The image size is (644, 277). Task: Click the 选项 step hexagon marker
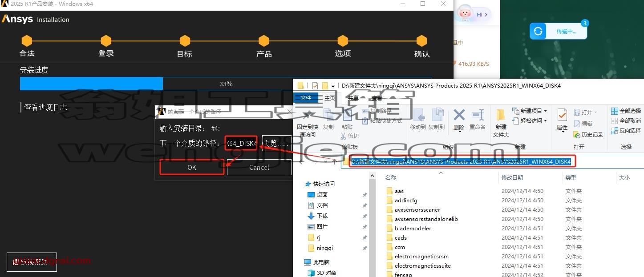click(x=343, y=41)
